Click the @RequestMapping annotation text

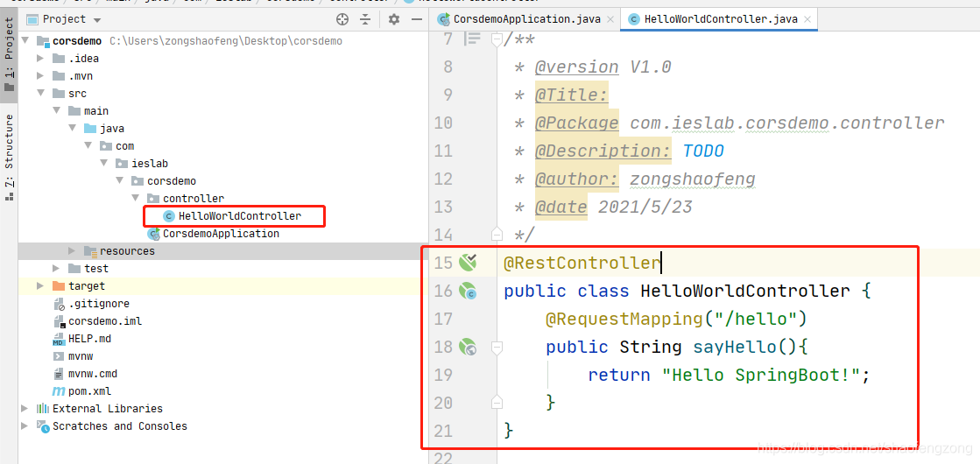pyautogui.click(x=624, y=320)
